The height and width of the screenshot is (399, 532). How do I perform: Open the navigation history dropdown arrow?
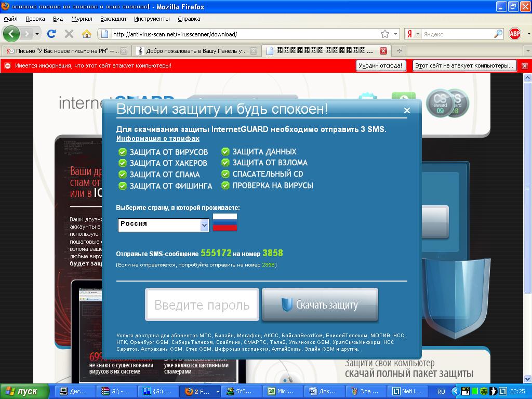point(37,34)
